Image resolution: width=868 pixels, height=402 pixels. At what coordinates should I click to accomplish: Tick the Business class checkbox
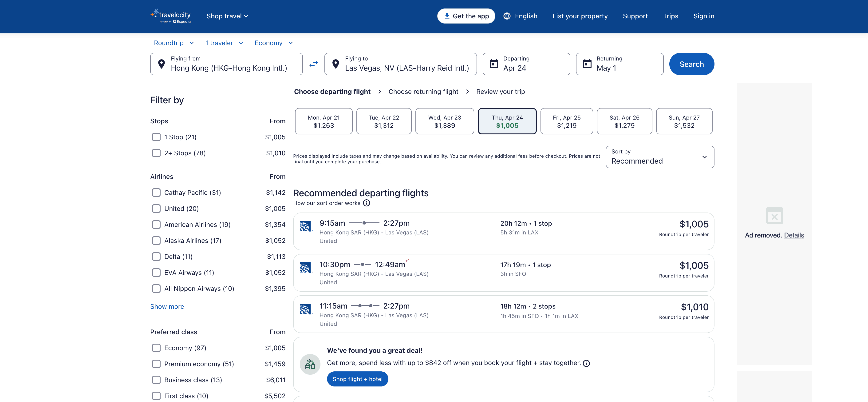156,380
